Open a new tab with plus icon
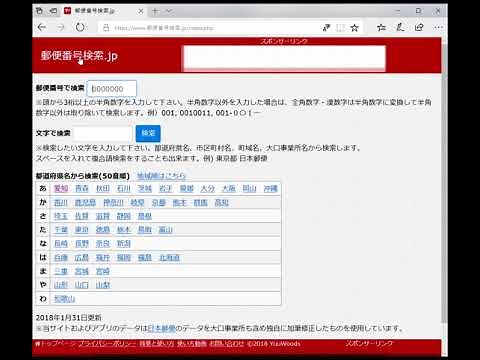480x360 pixels. click(x=155, y=11)
